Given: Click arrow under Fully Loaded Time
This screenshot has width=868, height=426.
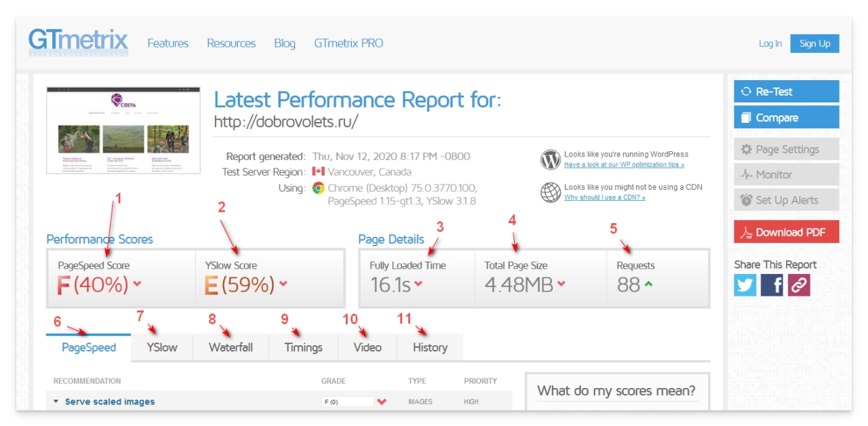Looking at the screenshot, I should click(418, 284).
